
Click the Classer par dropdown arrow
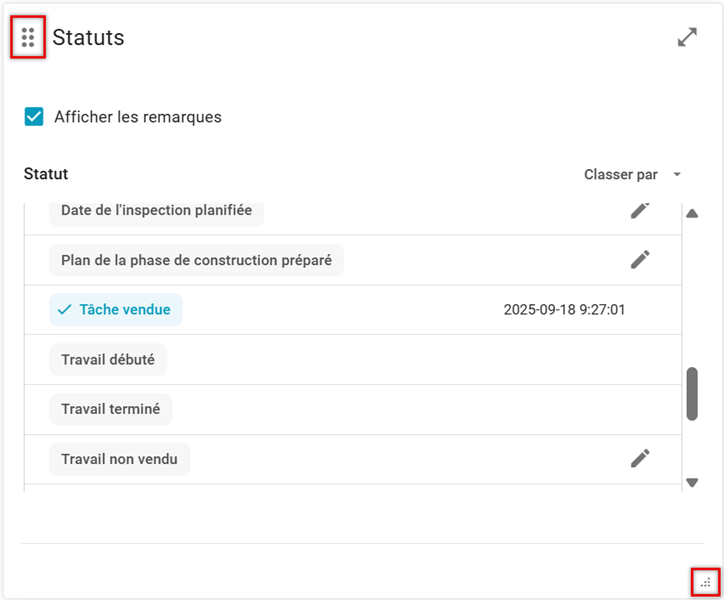click(677, 174)
